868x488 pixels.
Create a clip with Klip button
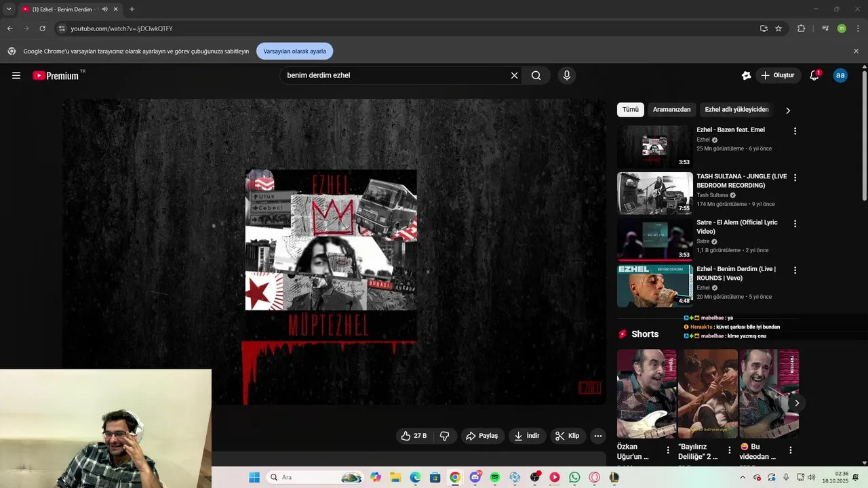(568, 436)
